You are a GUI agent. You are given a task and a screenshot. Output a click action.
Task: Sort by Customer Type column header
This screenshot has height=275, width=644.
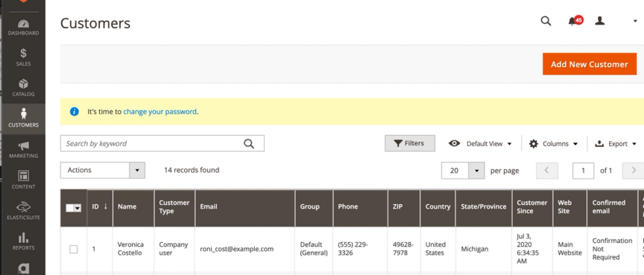click(174, 207)
